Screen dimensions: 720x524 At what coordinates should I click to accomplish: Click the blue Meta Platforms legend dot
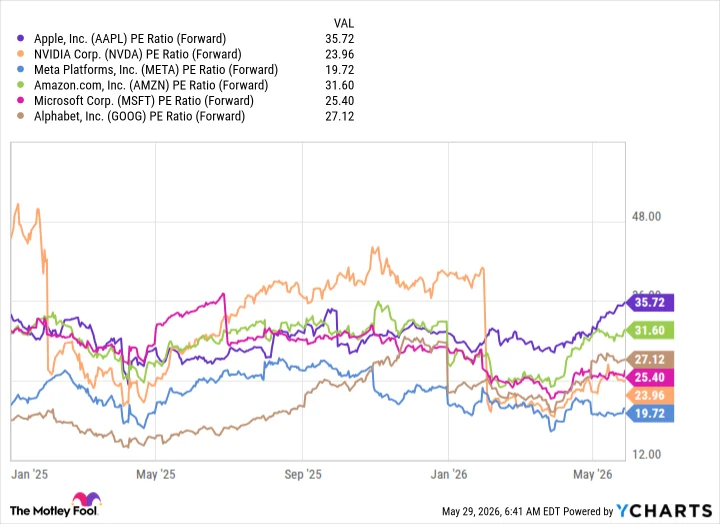click(20, 70)
